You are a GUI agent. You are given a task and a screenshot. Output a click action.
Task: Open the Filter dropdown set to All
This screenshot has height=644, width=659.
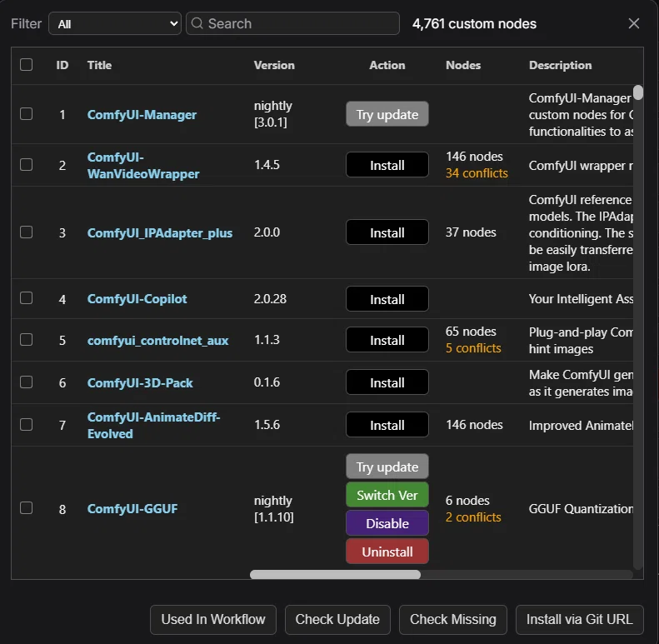(115, 23)
